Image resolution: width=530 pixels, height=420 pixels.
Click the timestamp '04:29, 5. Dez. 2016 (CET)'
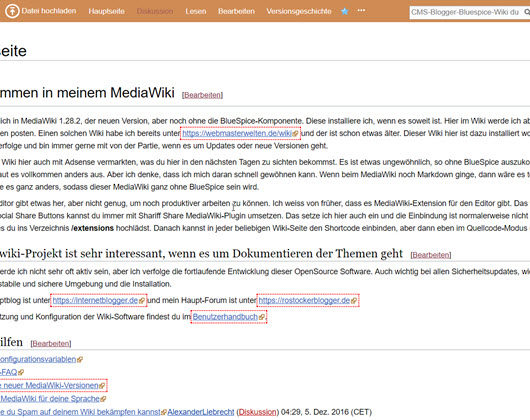coord(326,412)
